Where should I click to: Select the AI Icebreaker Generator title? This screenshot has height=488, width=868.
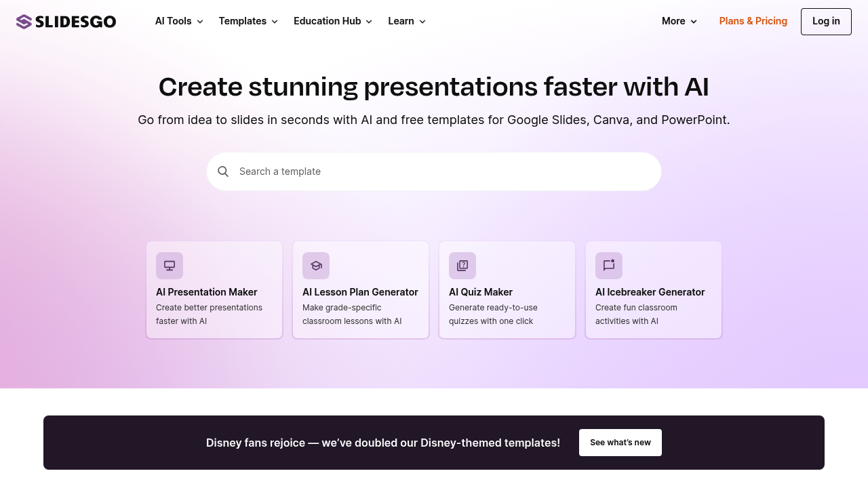click(x=650, y=292)
